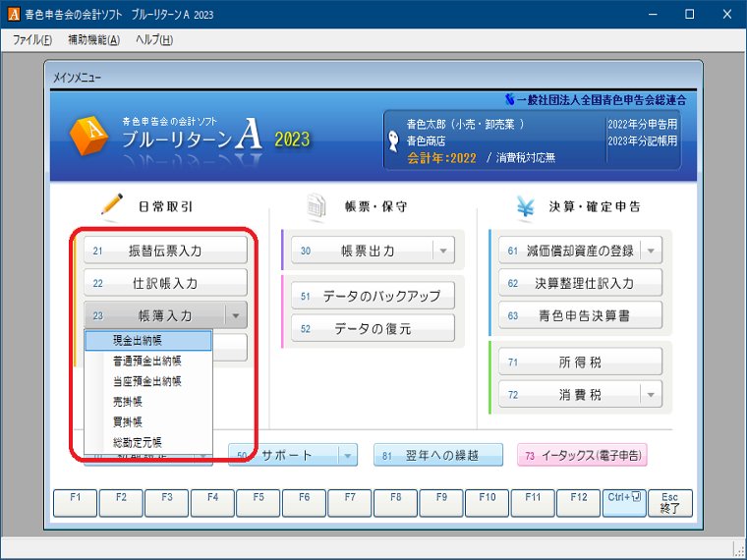
Task: Click the person icon next to 青色太郎
Action: tap(393, 141)
